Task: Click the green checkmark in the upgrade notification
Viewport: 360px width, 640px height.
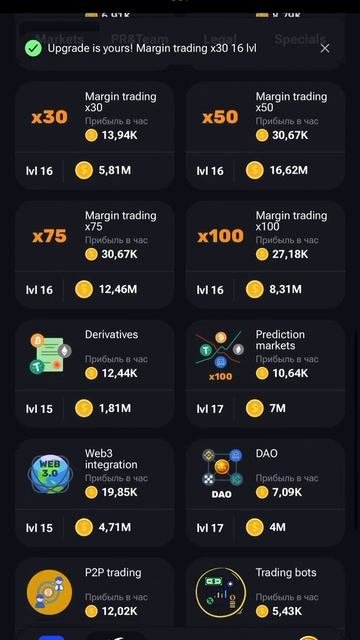Action: coord(33,49)
